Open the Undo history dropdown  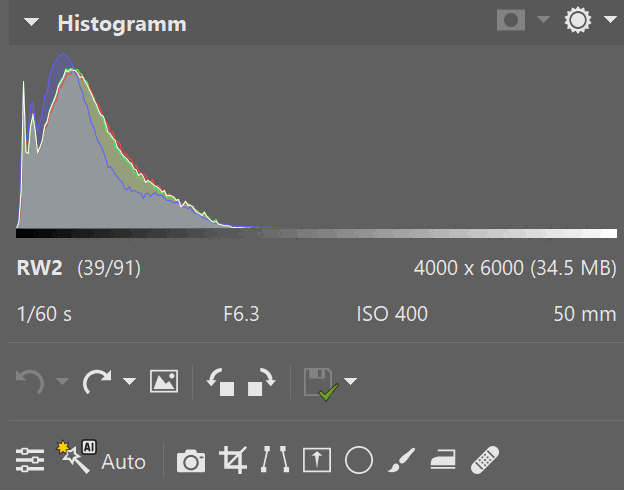(x=62, y=381)
